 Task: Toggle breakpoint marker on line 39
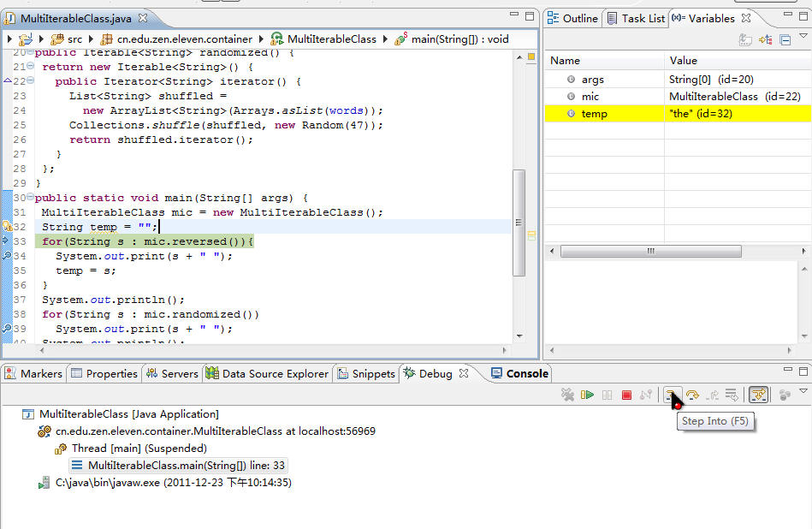click(x=7, y=329)
